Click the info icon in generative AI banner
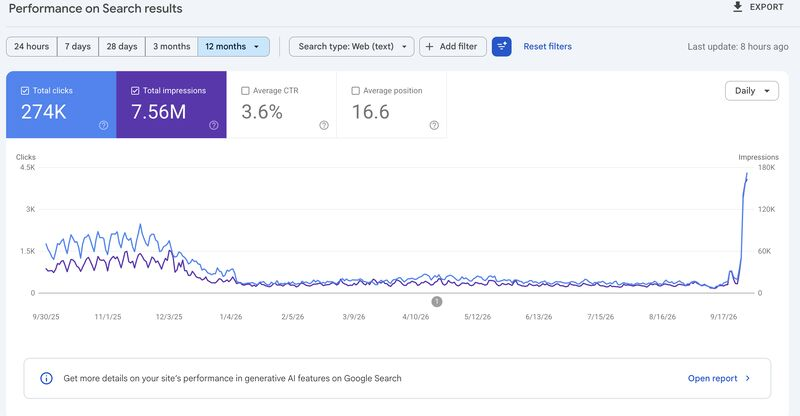 (x=46, y=378)
